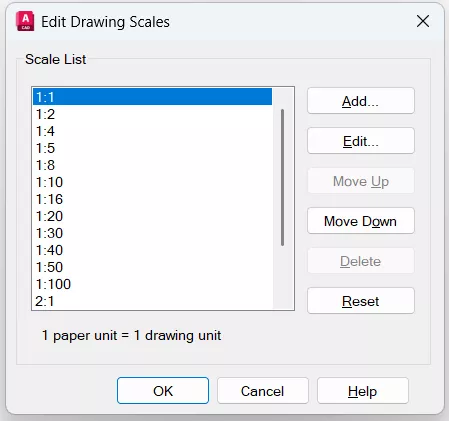Click the Add... button
Image resolution: width=449 pixels, height=421 pixels.
361,101
